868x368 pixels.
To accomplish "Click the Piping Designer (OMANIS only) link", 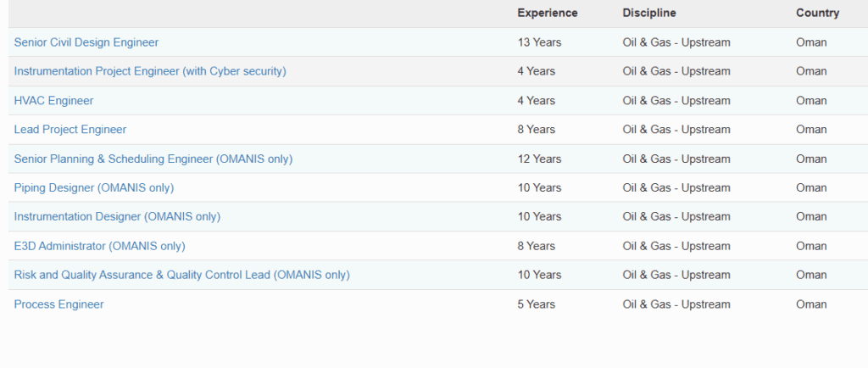I will coord(94,187).
